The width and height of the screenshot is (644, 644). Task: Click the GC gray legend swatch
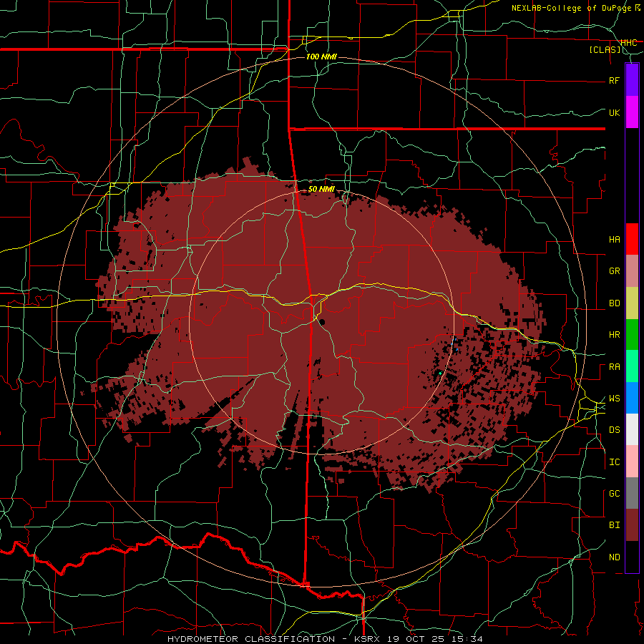click(632, 493)
